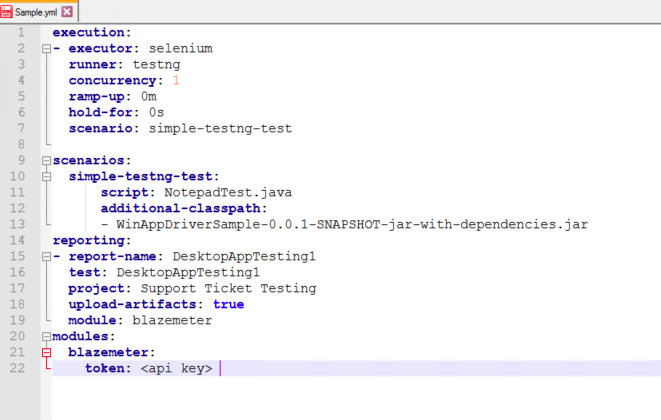Click line number 14 in the margin

tap(17, 240)
